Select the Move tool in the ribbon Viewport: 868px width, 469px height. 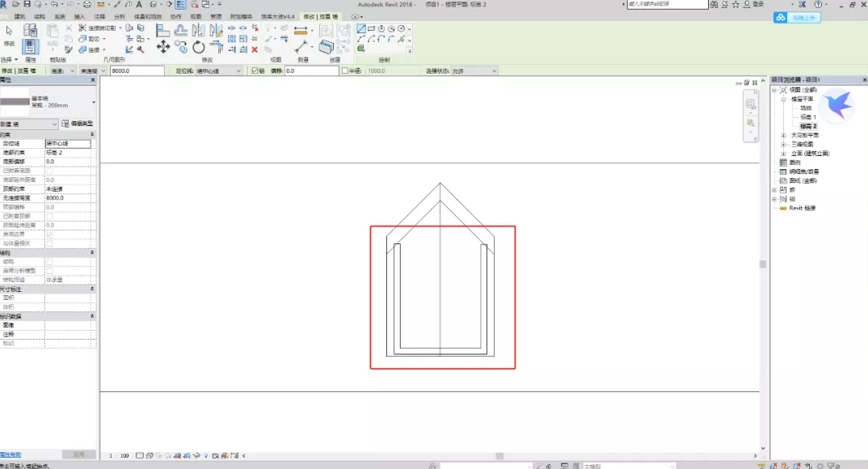pos(162,47)
